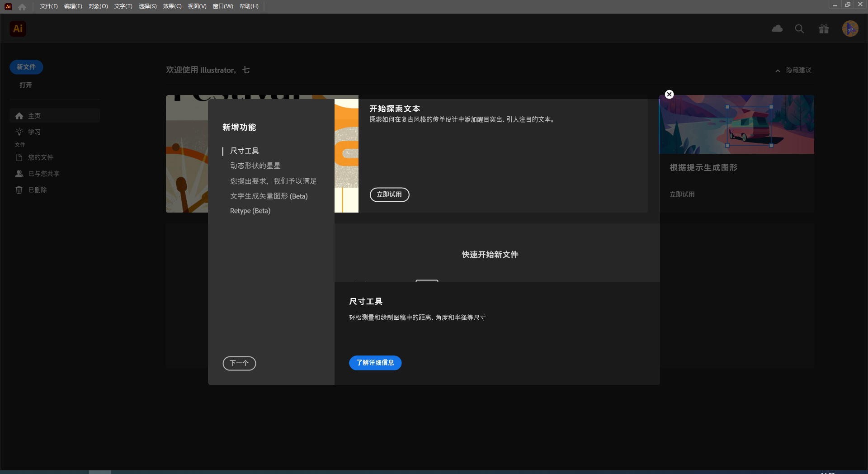Open the 帮助(H) menu
Screen dimensions: 868x474
[249, 6]
